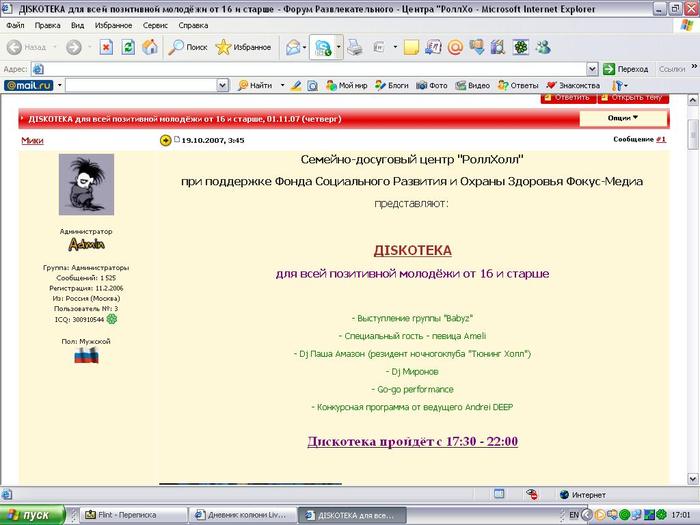Viewport: 700px width, 525px height.
Task: Open Поиск search panel
Action: pos(188,47)
